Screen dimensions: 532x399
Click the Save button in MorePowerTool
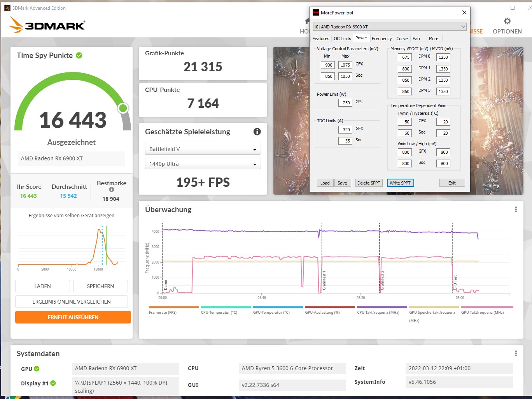pyautogui.click(x=342, y=183)
